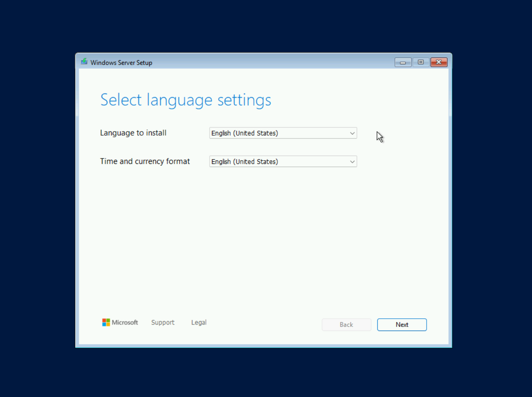Open the Support link
Viewport: 532px width, 397px height.
click(163, 322)
